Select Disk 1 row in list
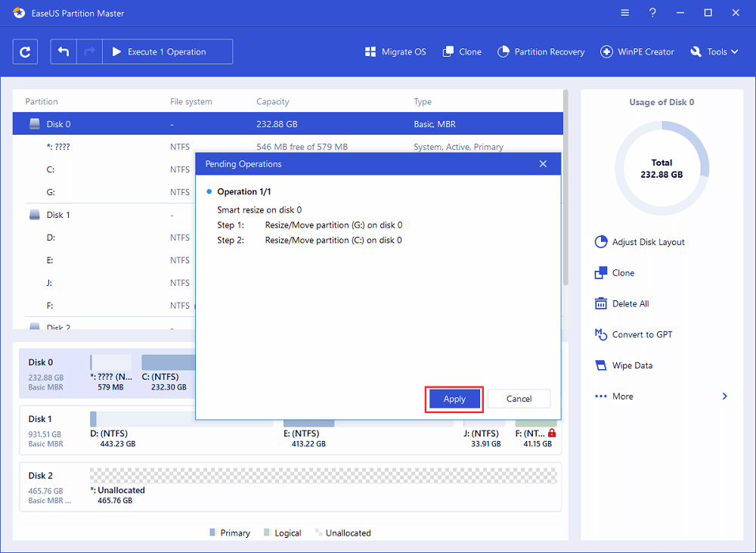The height and width of the screenshot is (553, 756). (x=104, y=215)
